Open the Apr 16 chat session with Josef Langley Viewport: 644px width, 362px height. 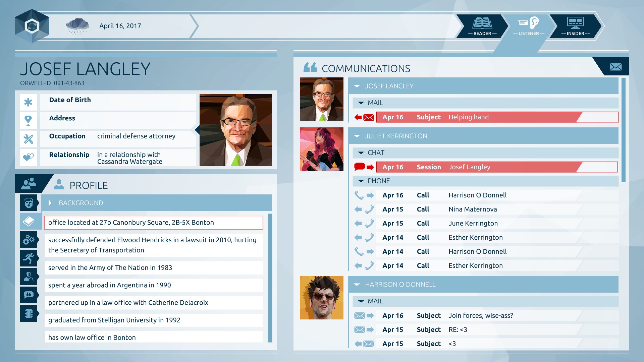[497, 167]
